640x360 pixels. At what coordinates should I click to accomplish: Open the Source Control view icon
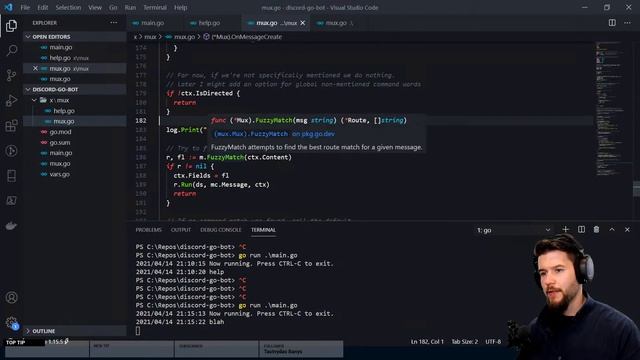click(11, 76)
